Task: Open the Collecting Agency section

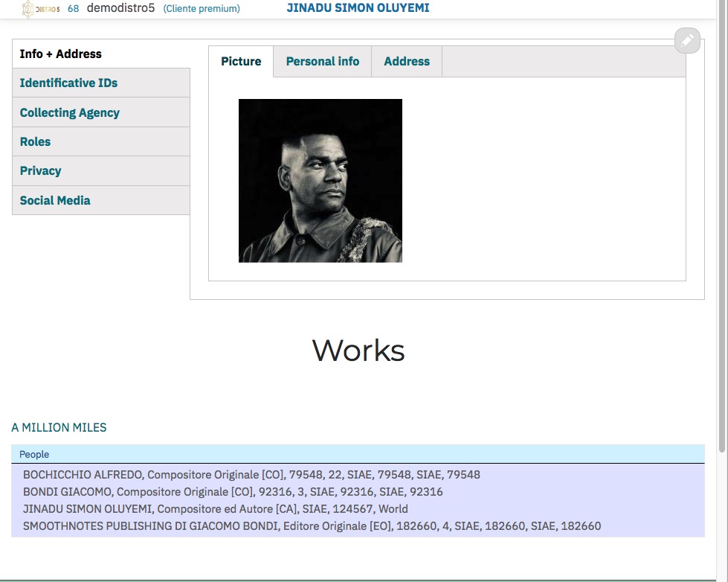Action: point(100,112)
